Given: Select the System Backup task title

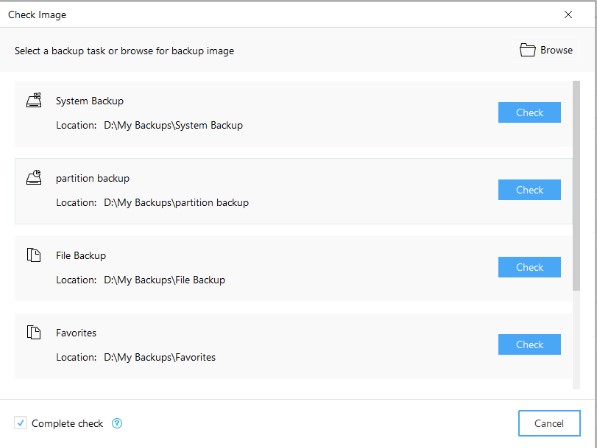Looking at the screenshot, I should pyautogui.click(x=90, y=101).
